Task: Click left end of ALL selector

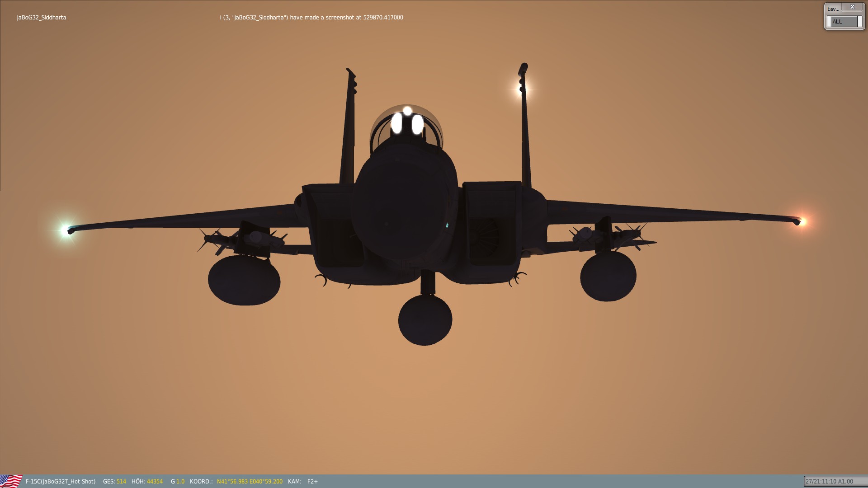Action: point(829,22)
